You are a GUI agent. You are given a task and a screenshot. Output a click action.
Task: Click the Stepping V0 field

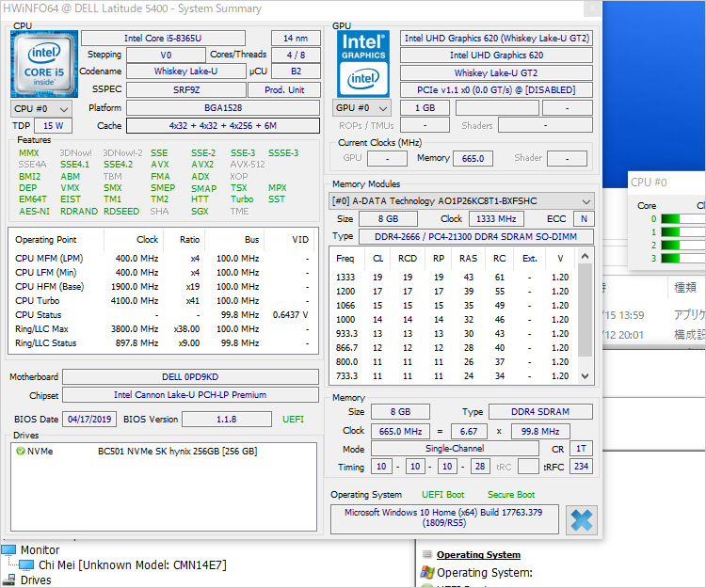166,55
